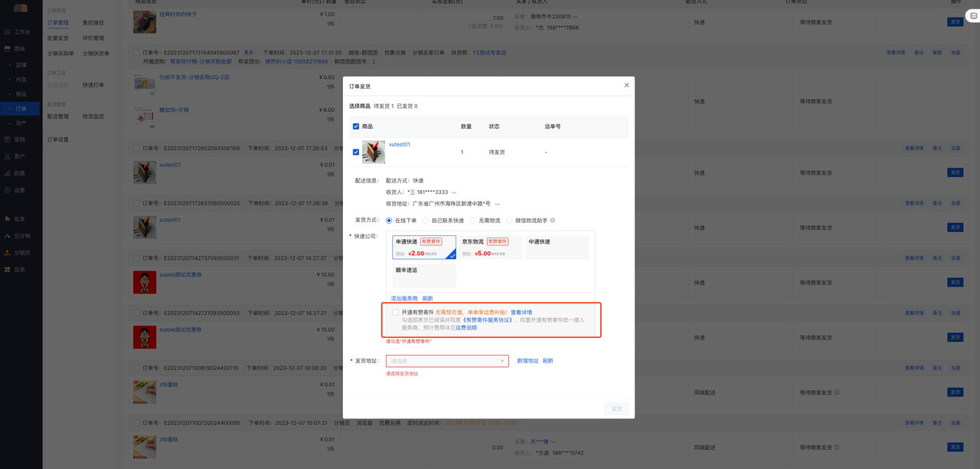Viewport: 980px width, 469px height.
Task: Click 经典时尚的袜子 product thumbnail
Action: tap(145, 21)
